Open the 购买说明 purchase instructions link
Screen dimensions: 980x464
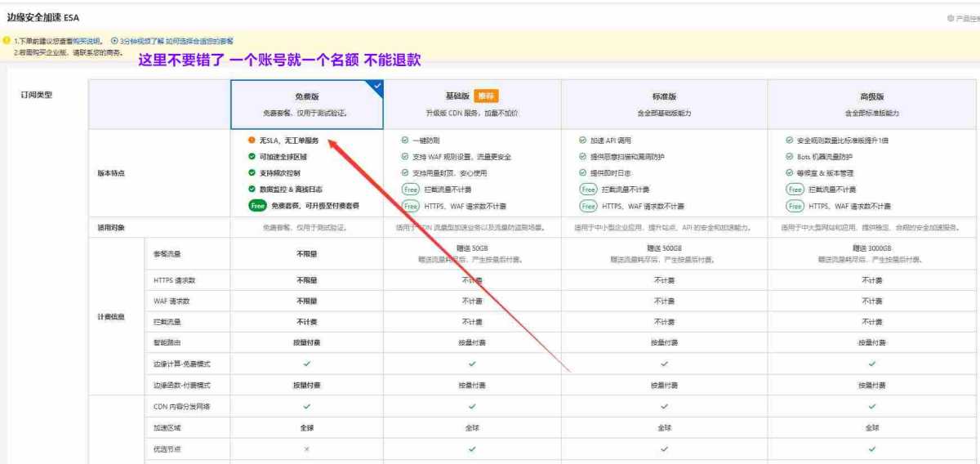point(87,41)
